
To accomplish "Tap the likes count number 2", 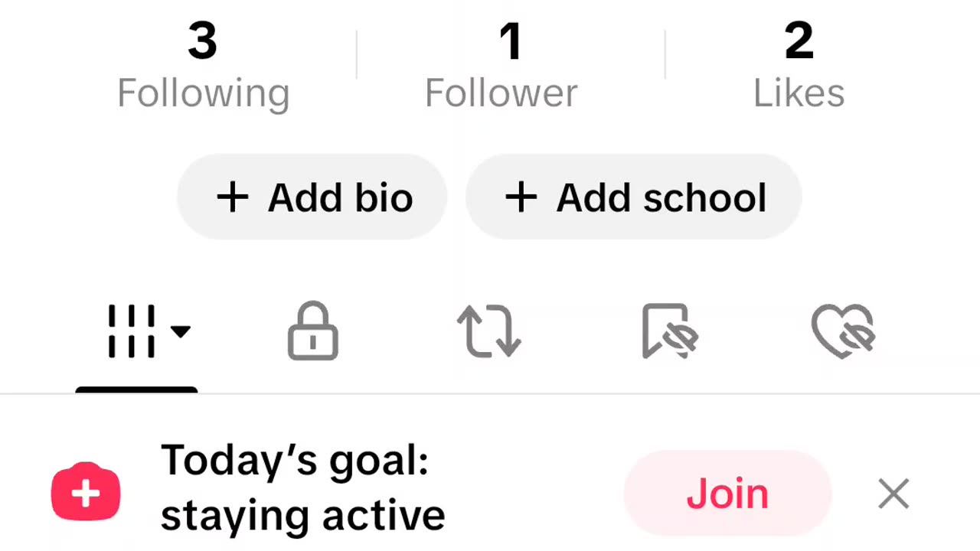I will point(799,41).
